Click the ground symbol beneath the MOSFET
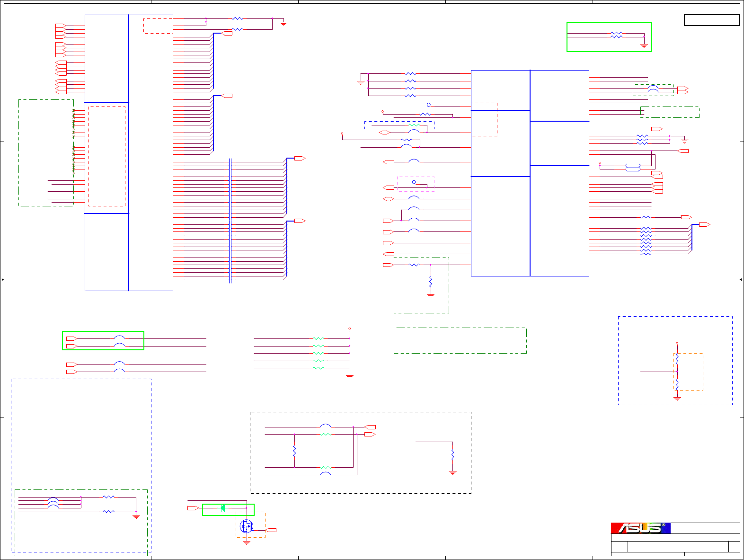This screenshot has width=744, height=560. [246, 542]
